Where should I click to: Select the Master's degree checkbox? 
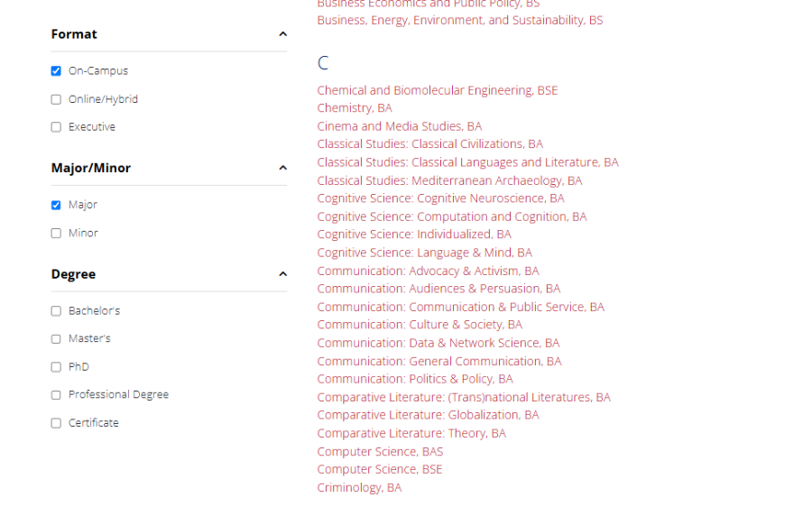56,339
